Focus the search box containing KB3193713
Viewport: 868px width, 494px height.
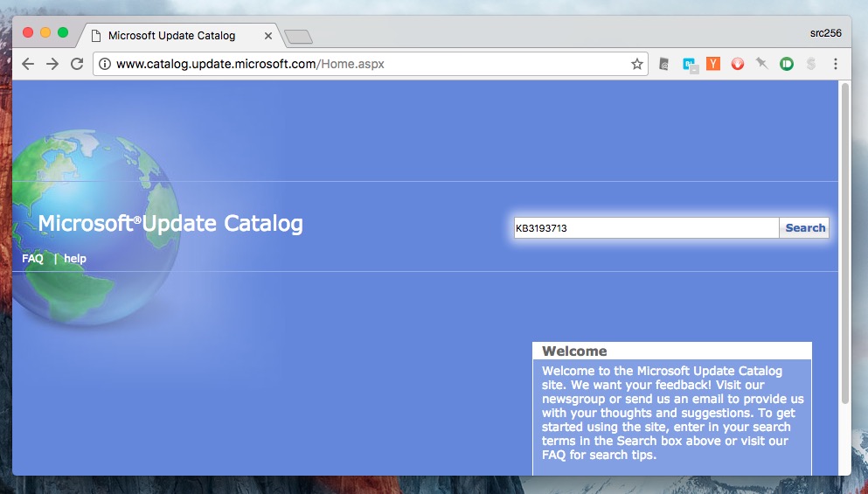646,227
